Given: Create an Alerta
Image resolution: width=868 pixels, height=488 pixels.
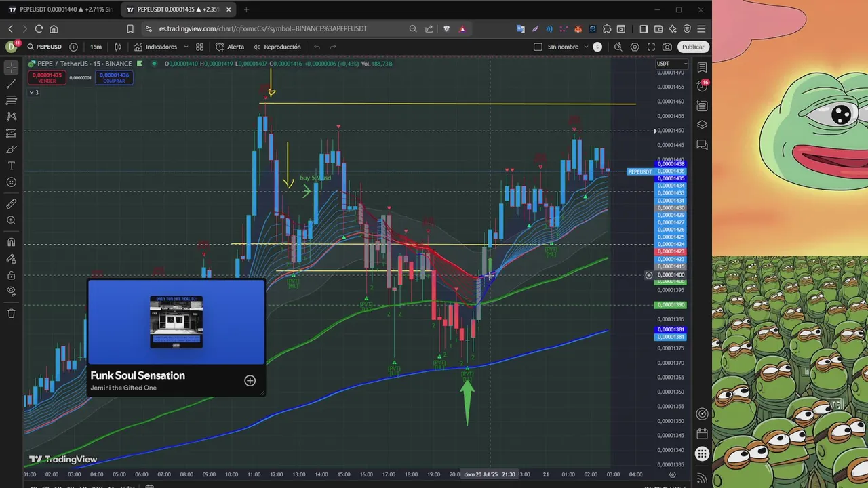Looking at the screenshot, I should (230, 47).
